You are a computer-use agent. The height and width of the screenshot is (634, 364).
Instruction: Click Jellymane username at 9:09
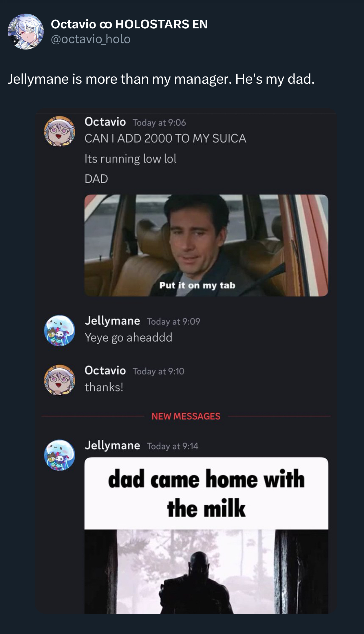pyautogui.click(x=112, y=321)
